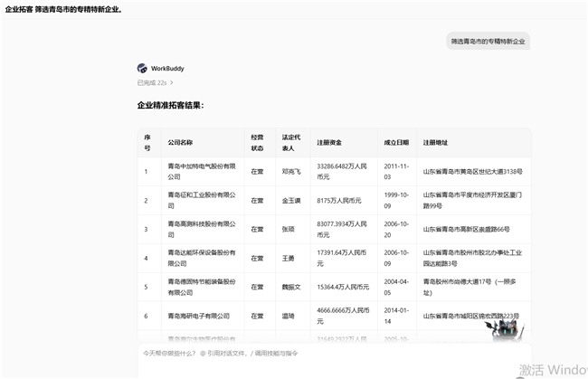This screenshot has height=379, width=588.
Task: Select company 青岛中加特电气股份有限公司
Action: click(x=202, y=171)
